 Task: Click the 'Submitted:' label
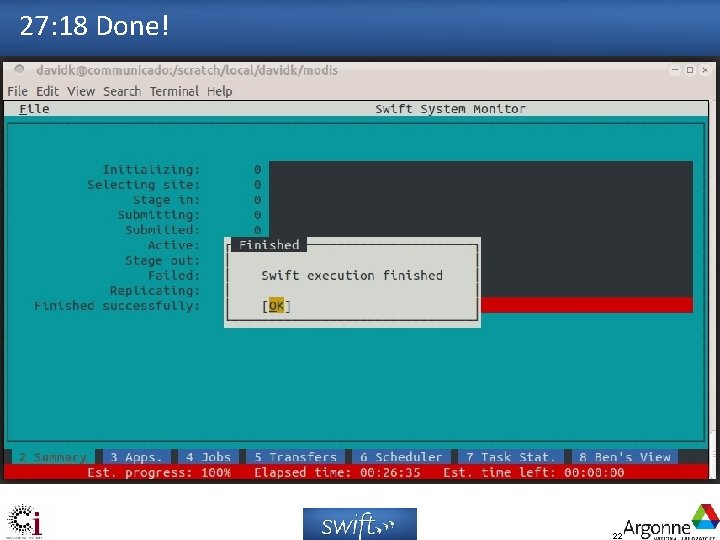(163, 230)
